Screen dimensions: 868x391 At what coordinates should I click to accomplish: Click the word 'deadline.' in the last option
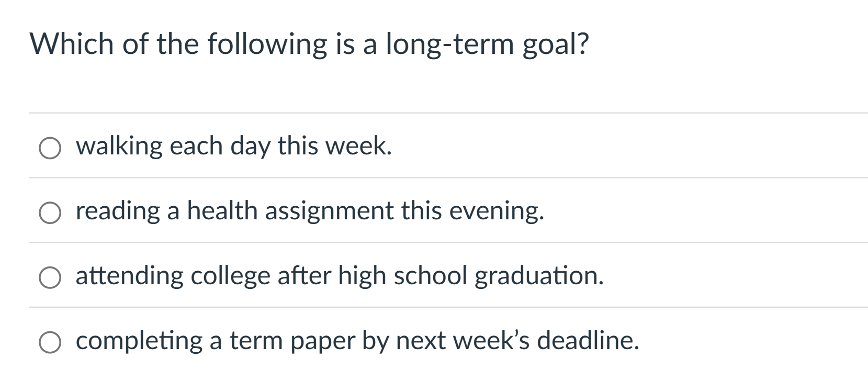(589, 341)
